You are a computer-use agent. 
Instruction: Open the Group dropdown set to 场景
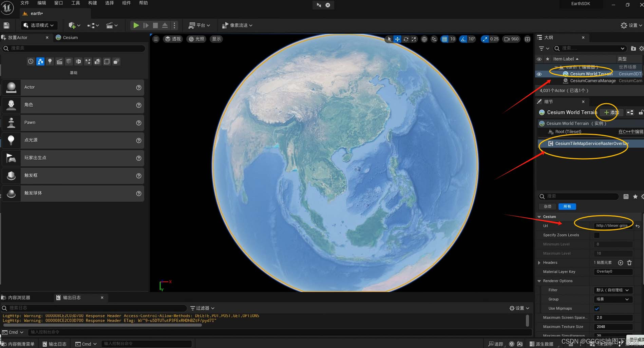click(613, 299)
